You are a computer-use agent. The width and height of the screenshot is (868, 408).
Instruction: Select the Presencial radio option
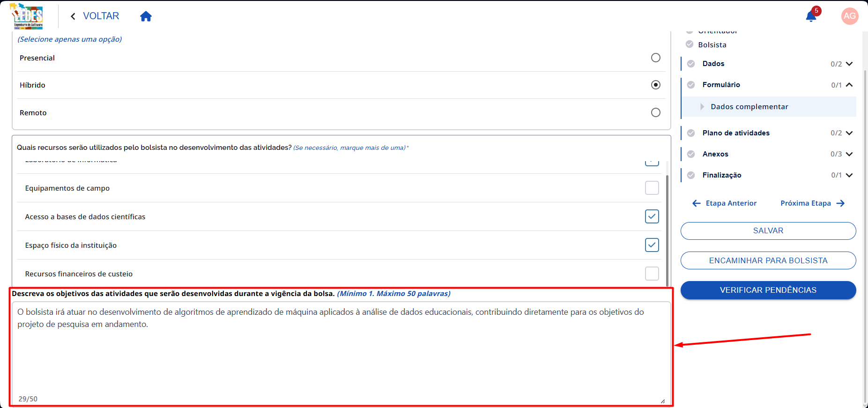656,58
